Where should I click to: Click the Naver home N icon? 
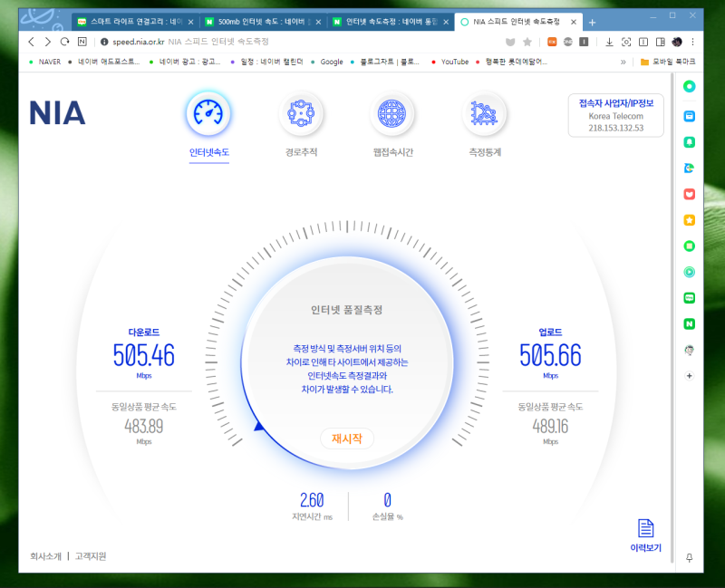(82, 42)
